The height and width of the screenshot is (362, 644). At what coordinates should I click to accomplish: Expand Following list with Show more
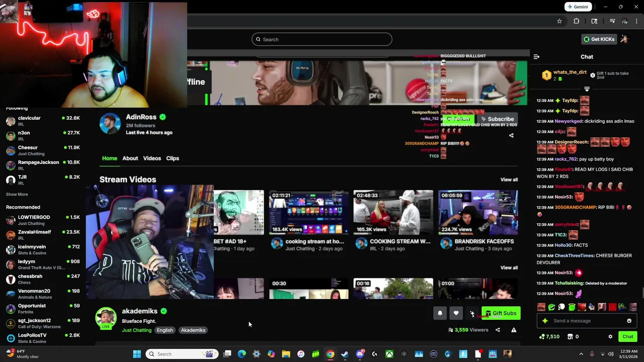click(x=17, y=194)
